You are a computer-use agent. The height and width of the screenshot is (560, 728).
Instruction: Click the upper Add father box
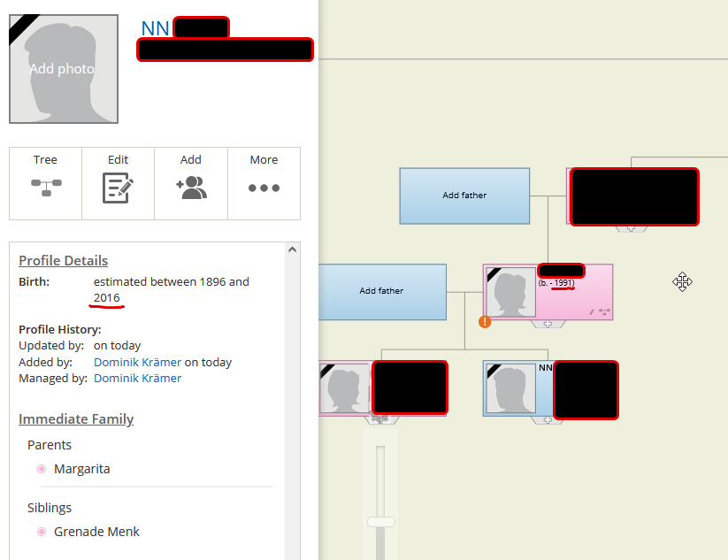[x=464, y=196]
